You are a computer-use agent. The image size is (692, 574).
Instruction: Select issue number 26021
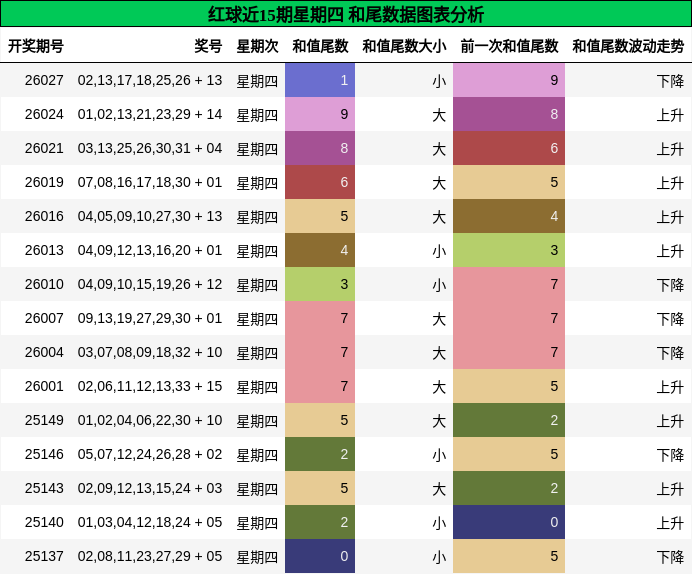pyautogui.click(x=44, y=148)
